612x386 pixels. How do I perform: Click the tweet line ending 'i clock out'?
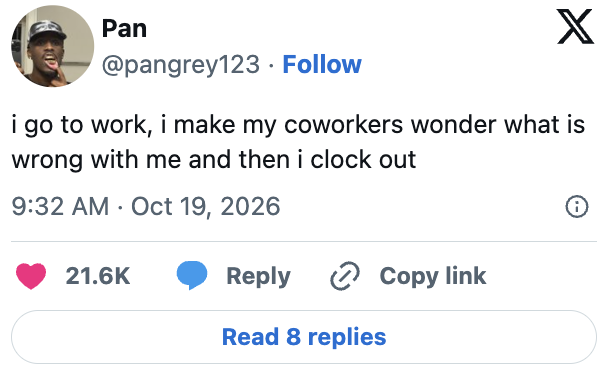point(214,160)
